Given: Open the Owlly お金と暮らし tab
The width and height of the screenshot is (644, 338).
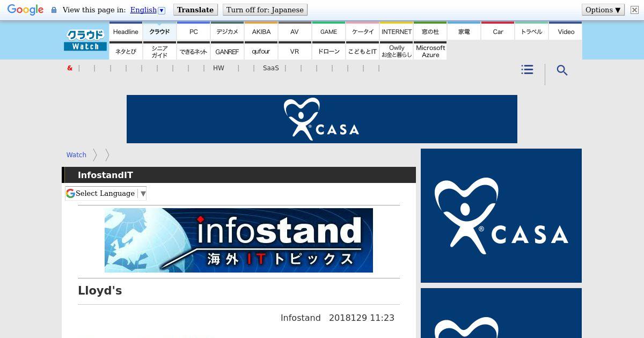Looking at the screenshot, I should [x=396, y=51].
